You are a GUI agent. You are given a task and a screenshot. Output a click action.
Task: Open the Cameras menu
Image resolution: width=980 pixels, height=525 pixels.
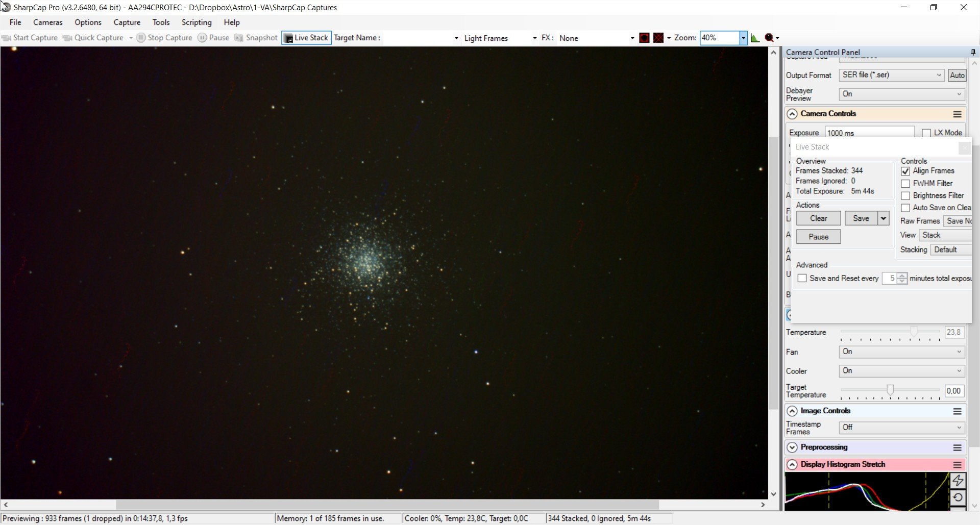point(48,22)
